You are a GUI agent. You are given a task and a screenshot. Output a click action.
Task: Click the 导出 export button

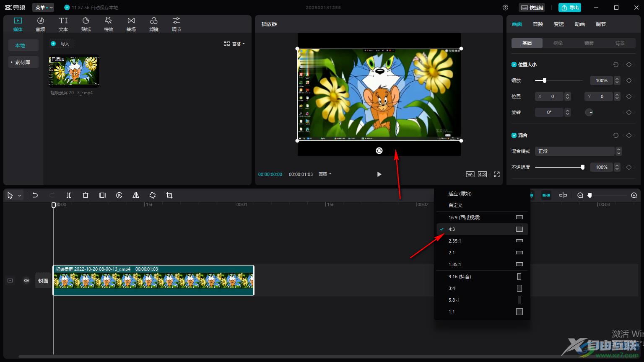click(x=570, y=8)
